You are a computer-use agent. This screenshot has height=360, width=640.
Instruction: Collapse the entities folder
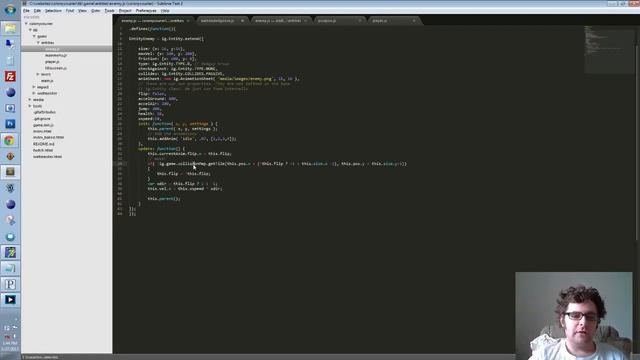click(38, 42)
